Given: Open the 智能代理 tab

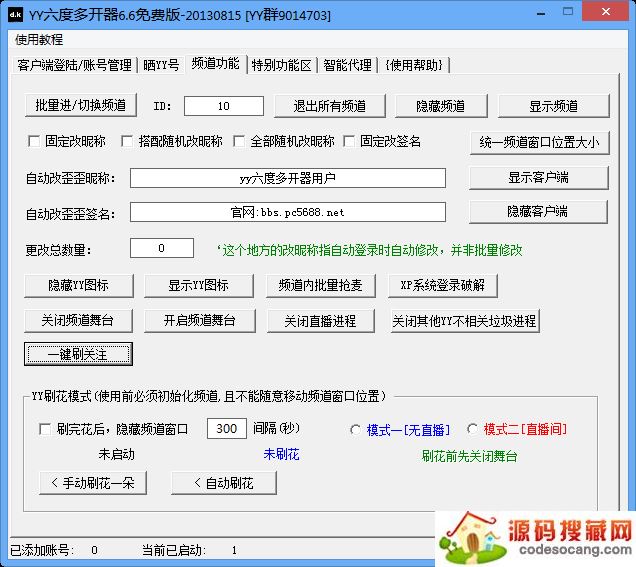Looking at the screenshot, I should [x=349, y=65].
